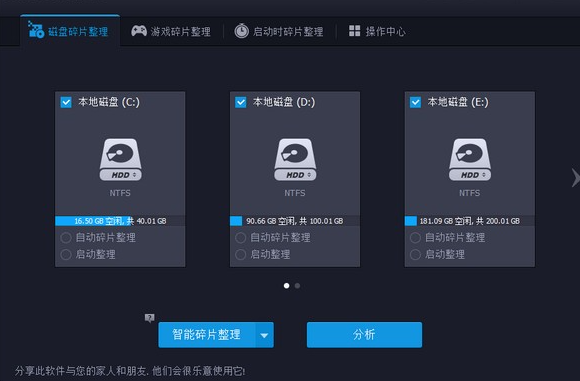The width and height of the screenshot is (580, 381).
Task: Click the HDD icon of drive C:
Action: (120, 159)
